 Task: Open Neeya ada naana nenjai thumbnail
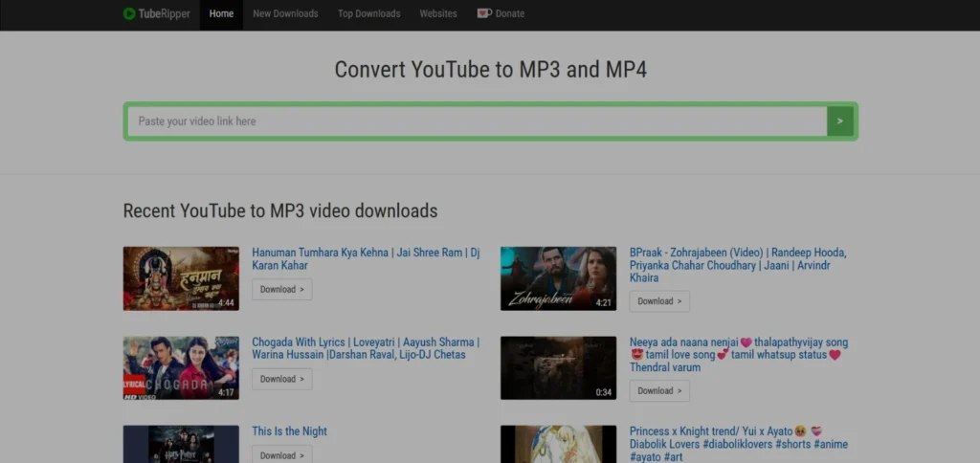click(x=558, y=368)
